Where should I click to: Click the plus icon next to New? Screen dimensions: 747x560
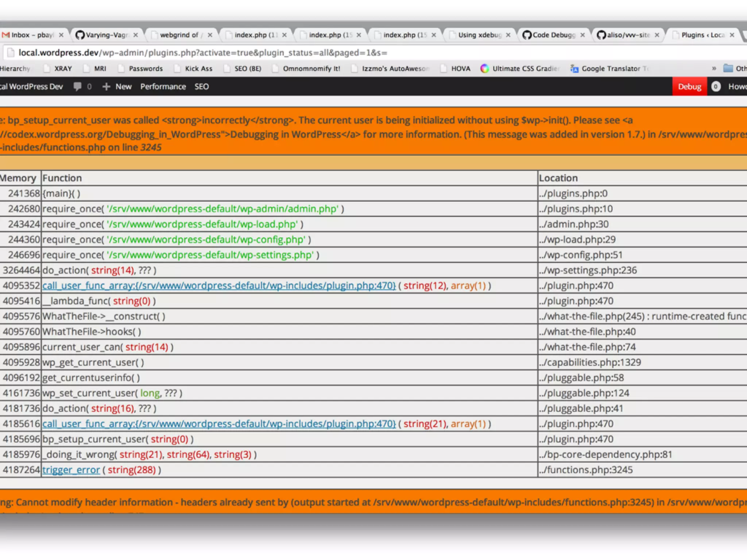click(x=106, y=86)
